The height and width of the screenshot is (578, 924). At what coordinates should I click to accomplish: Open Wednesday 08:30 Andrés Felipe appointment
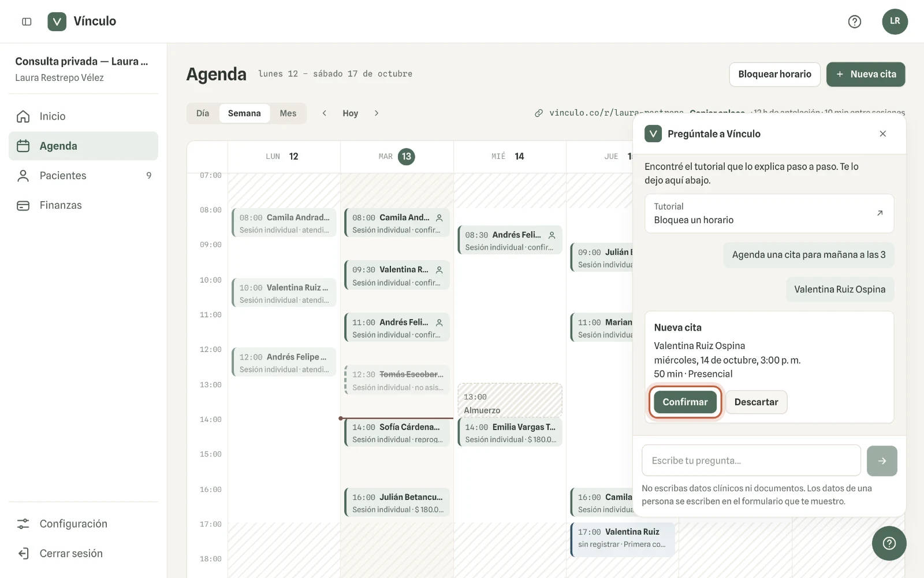coord(509,240)
